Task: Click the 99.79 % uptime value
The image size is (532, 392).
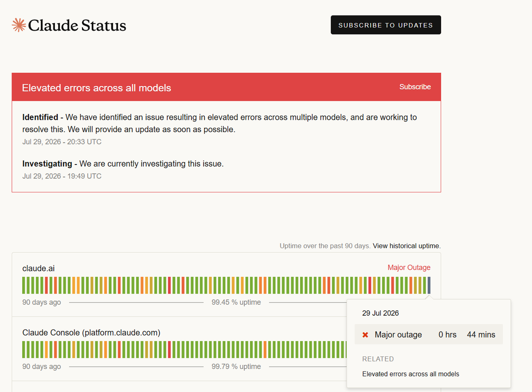Action: [236, 367]
